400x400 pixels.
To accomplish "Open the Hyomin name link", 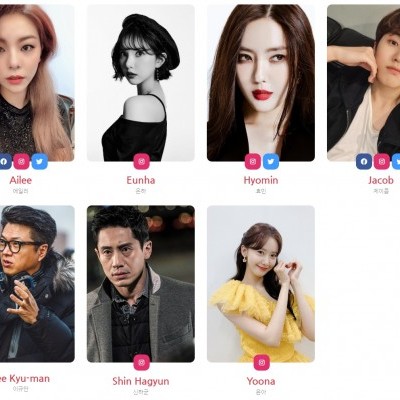I will point(261,180).
